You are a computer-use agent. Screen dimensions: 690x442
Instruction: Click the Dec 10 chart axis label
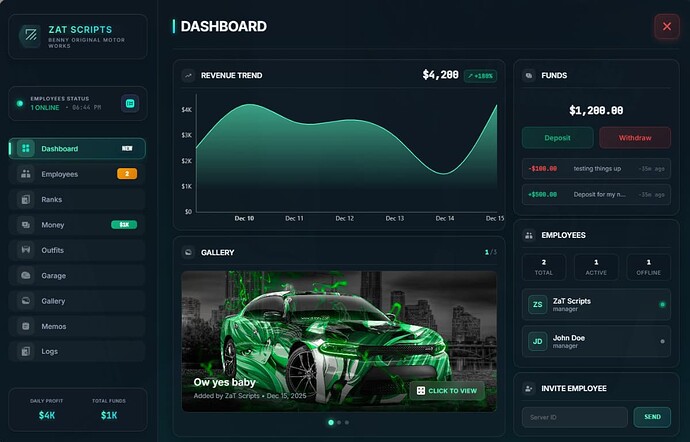point(244,218)
